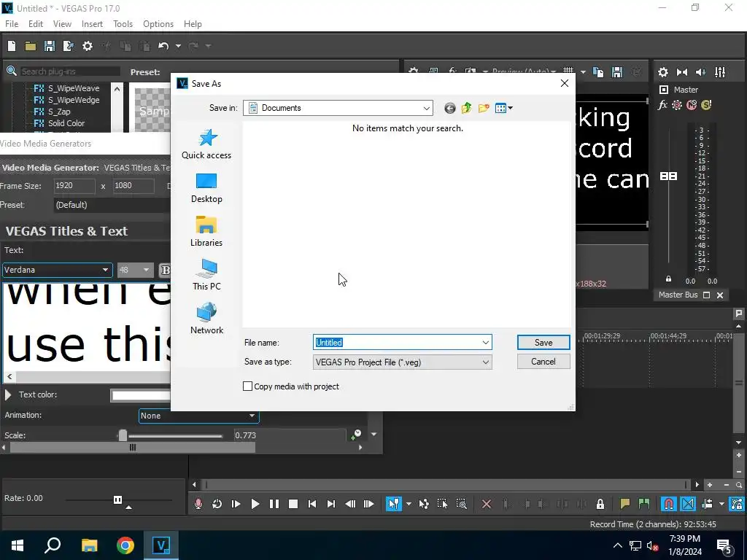Open the File menu
Viewport: 747px width, 560px height.
[12, 24]
